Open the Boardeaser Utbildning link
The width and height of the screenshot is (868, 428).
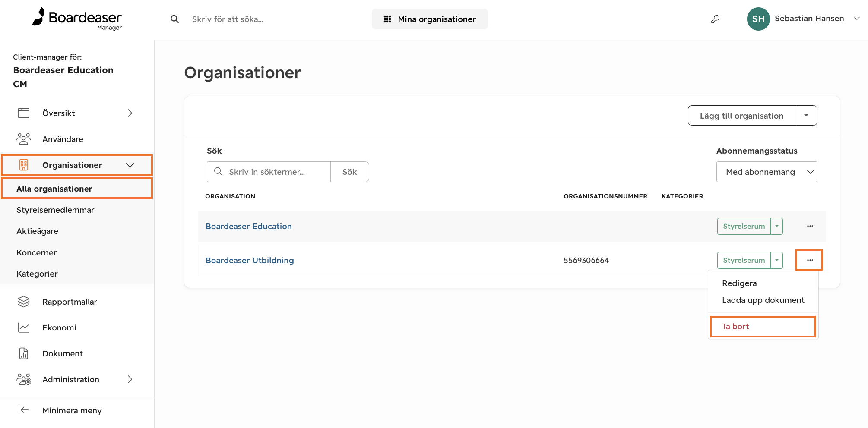tap(250, 260)
